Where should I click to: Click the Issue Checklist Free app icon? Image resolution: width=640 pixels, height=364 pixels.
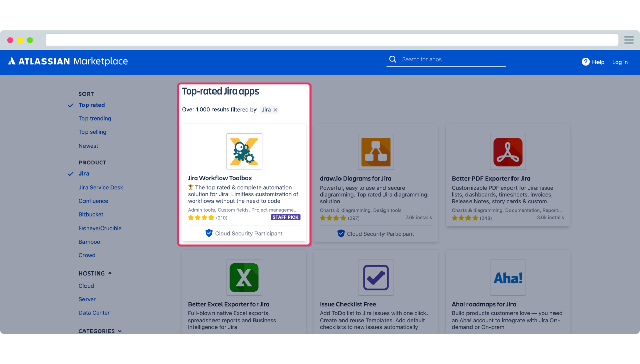click(x=376, y=278)
